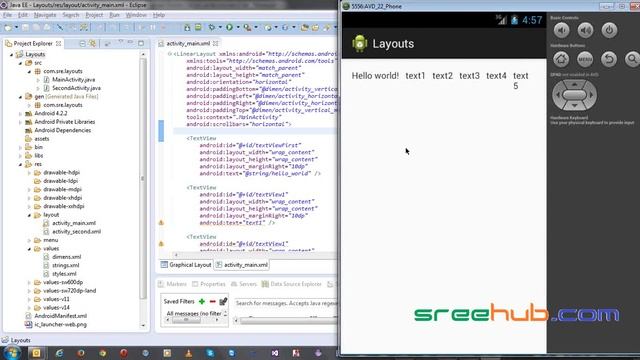Screen dimensions: 640x360
Task: Expand the values-sw600dp folder
Action: click(29, 283)
